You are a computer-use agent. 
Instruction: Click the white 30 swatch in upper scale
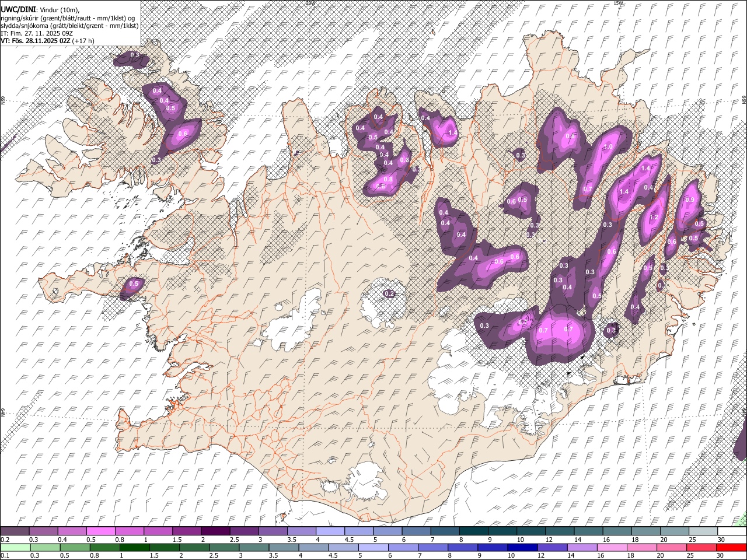(x=732, y=531)
